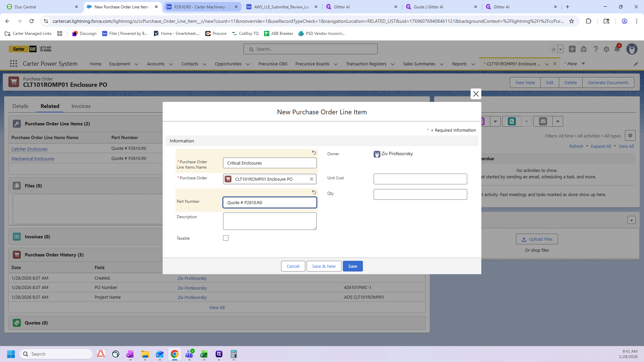Open the More navigation menu
The image size is (644, 362).
(574, 64)
